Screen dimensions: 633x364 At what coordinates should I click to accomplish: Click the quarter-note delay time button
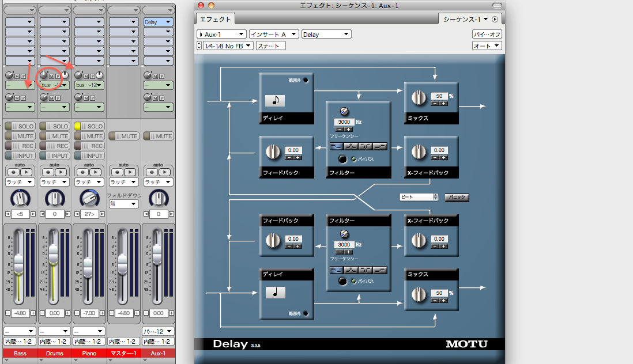(x=276, y=292)
